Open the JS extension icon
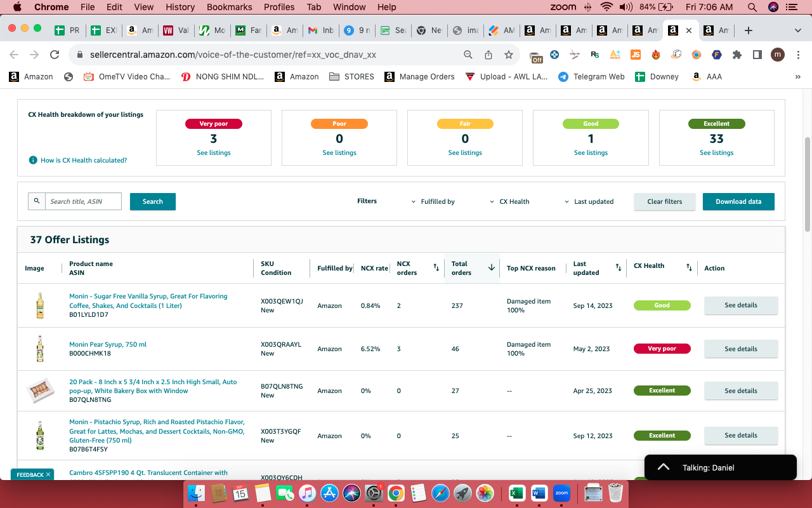The width and height of the screenshot is (812, 508). (x=636, y=55)
